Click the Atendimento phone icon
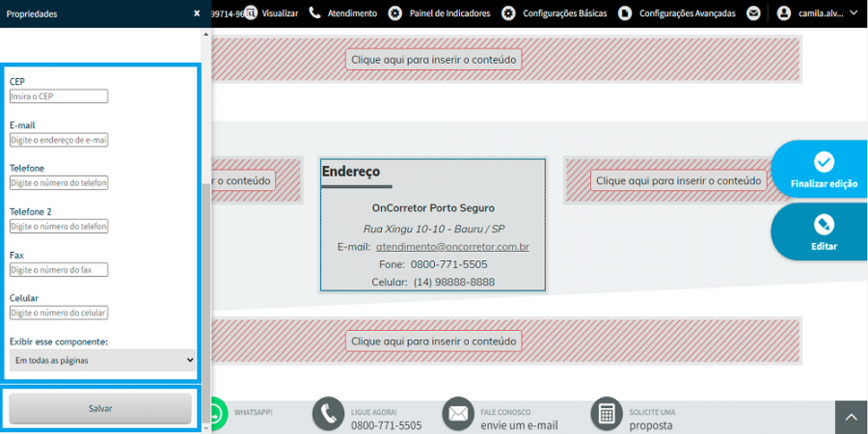Image resolution: width=868 pixels, height=434 pixels. tap(315, 14)
